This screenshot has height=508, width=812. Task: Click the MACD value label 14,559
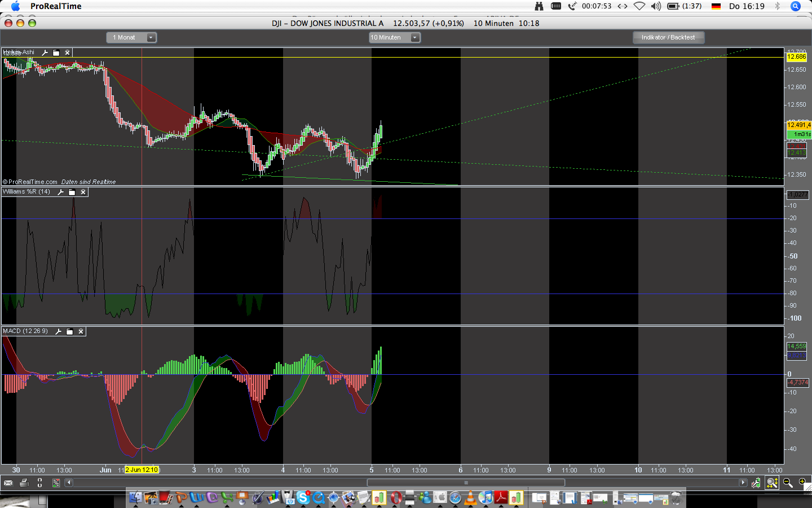(x=797, y=346)
